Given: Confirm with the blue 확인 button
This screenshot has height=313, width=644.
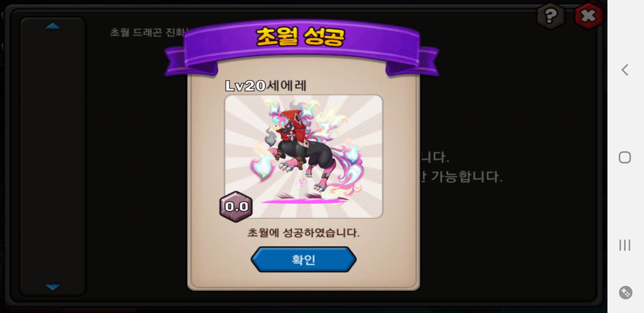Looking at the screenshot, I should 303,259.
